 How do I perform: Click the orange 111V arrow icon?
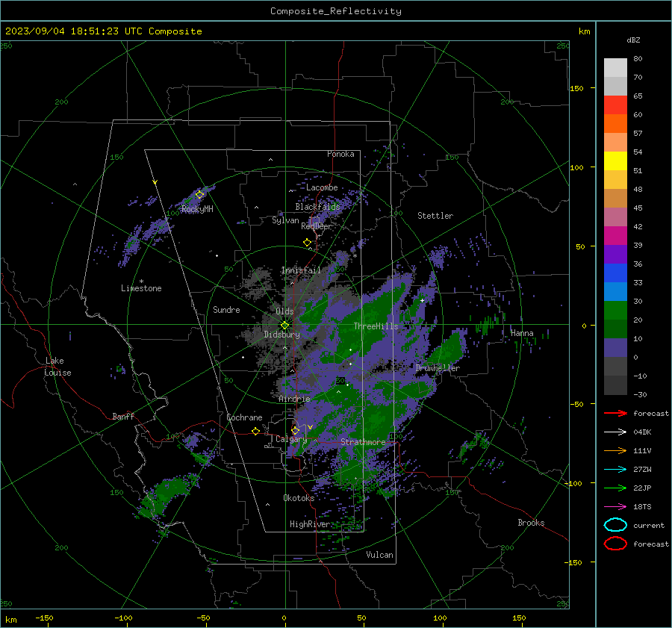tap(615, 450)
